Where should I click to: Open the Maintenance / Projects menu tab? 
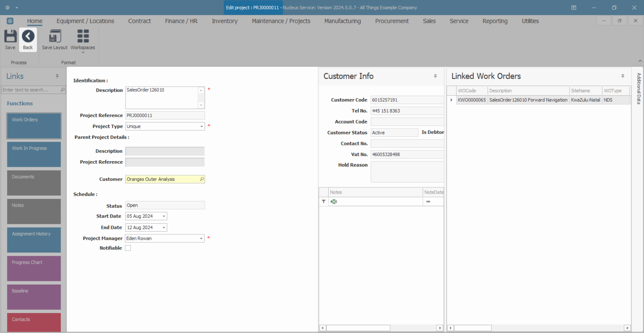[281, 21]
